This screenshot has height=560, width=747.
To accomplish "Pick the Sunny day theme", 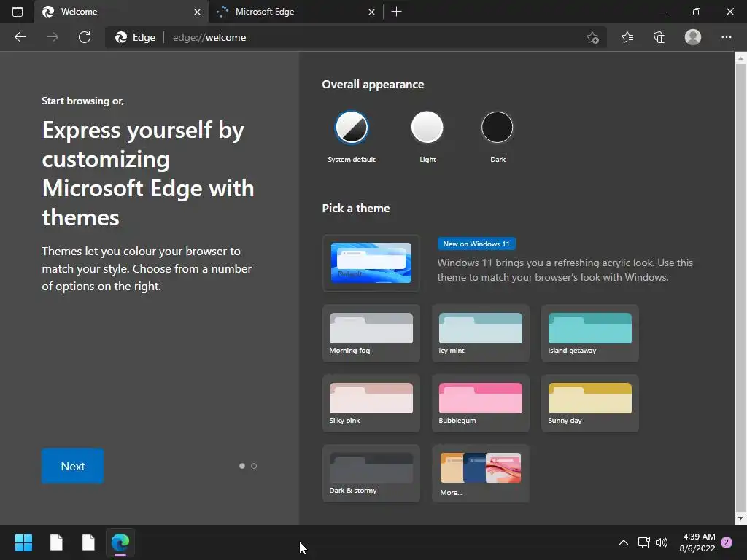I will tap(589, 403).
